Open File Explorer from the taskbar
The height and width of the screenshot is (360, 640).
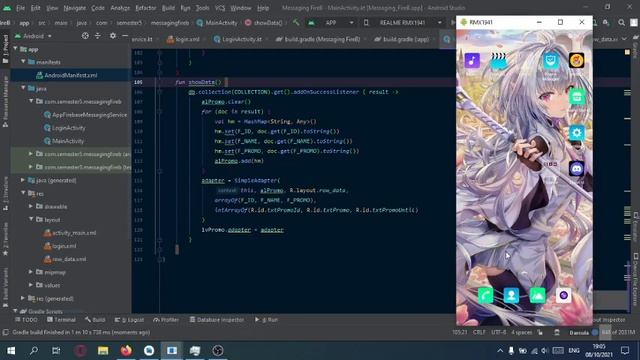click(x=103, y=350)
